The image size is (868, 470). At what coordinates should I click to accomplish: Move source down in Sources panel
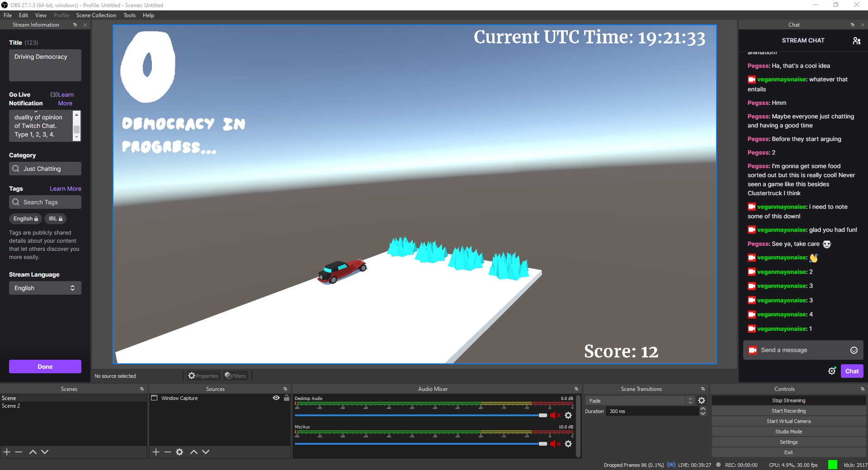tap(206, 452)
